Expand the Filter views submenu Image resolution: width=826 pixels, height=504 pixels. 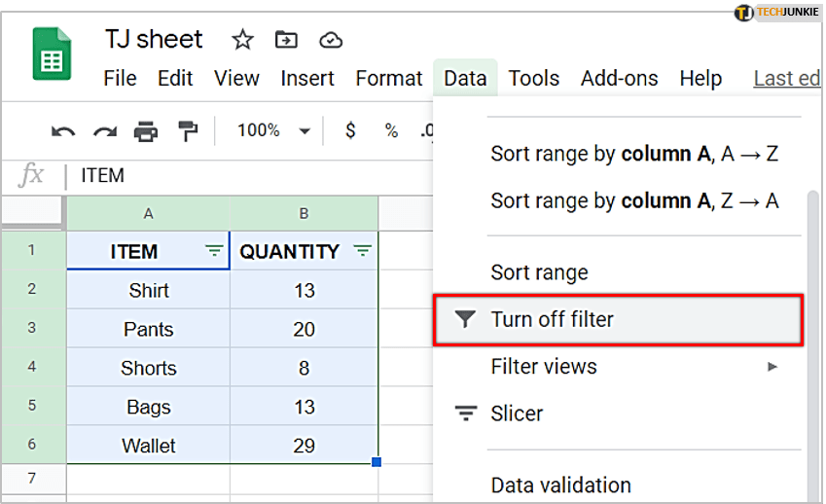[772, 367]
